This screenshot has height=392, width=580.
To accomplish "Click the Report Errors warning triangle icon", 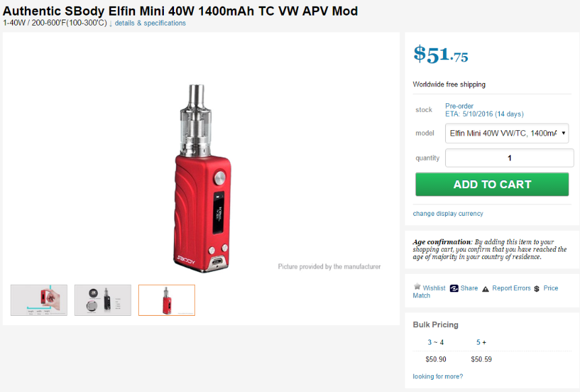I will tap(486, 289).
